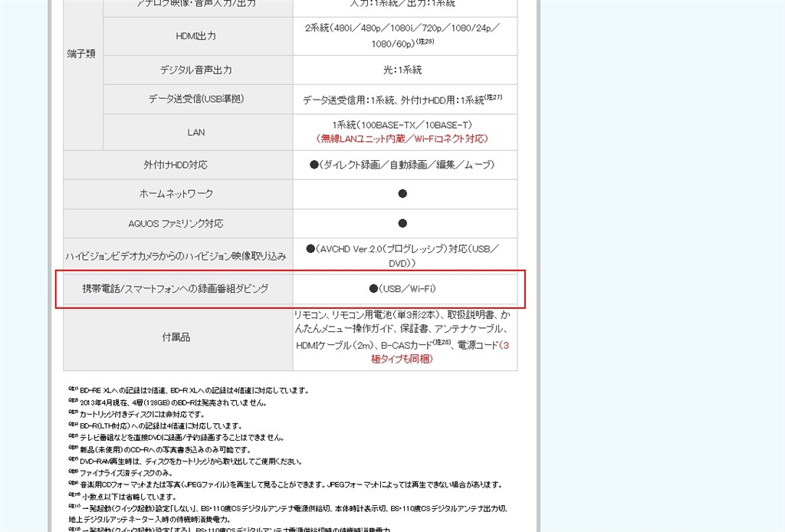
Task: Click the bullet in AQUOS ファミリンク対応 row
Action: (402, 223)
